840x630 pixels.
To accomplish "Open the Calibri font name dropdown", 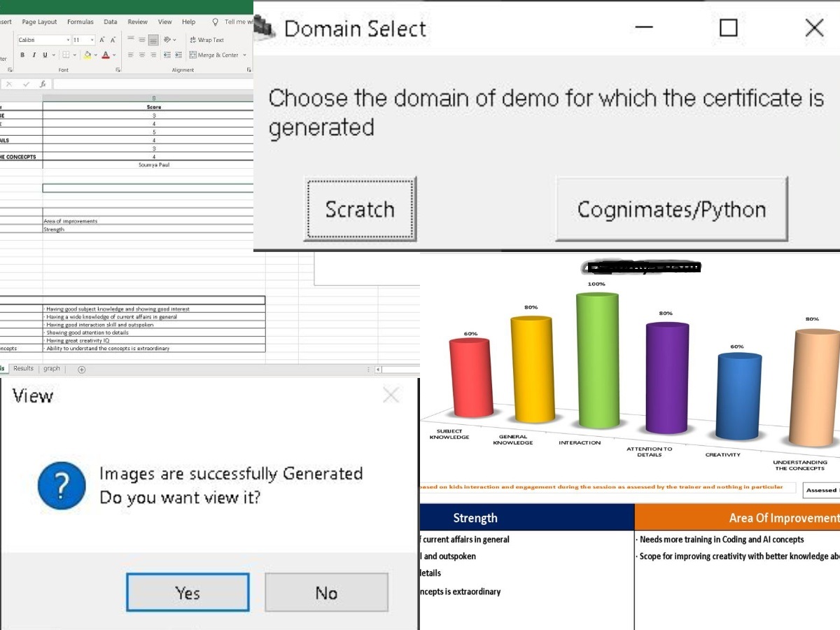I will [68, 40].
